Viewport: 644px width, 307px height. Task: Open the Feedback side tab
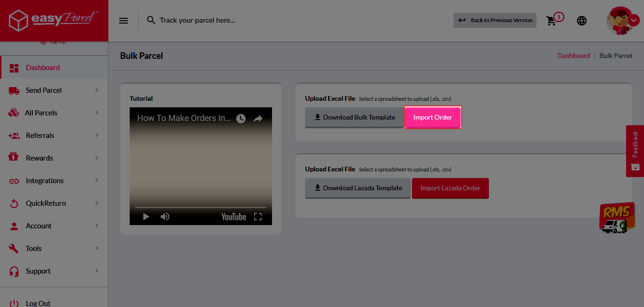click(x=635, y=151)
